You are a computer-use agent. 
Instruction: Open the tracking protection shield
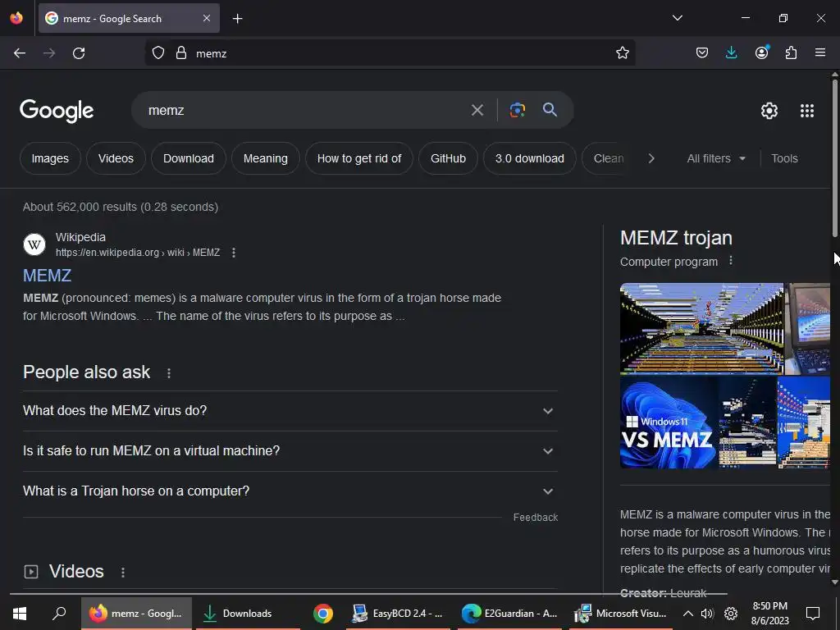tap(158, 53)
